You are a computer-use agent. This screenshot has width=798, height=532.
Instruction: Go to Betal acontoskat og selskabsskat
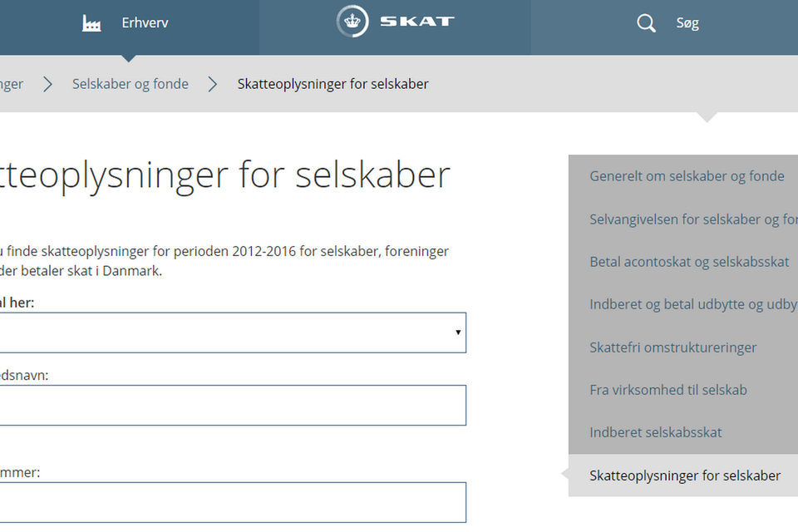pyautogui.click(x=689, y=262)
